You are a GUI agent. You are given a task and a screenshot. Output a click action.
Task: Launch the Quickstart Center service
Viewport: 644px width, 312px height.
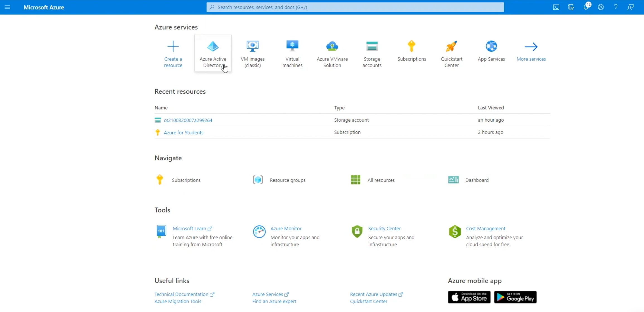[452, 53]
